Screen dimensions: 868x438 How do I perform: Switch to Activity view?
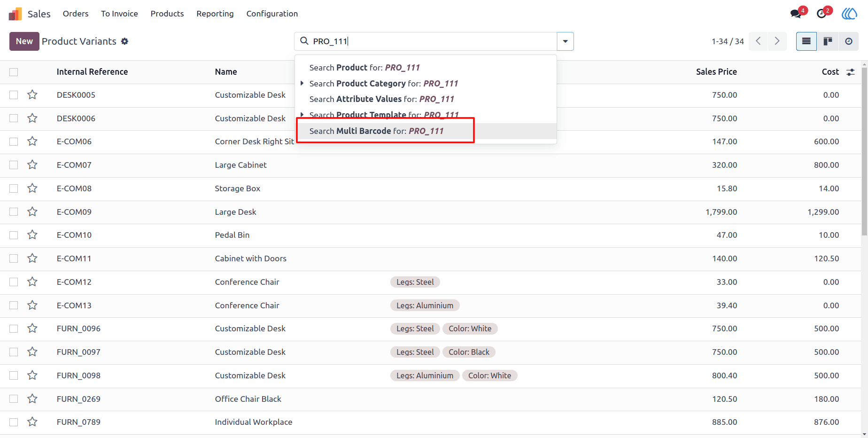point(848,41)
